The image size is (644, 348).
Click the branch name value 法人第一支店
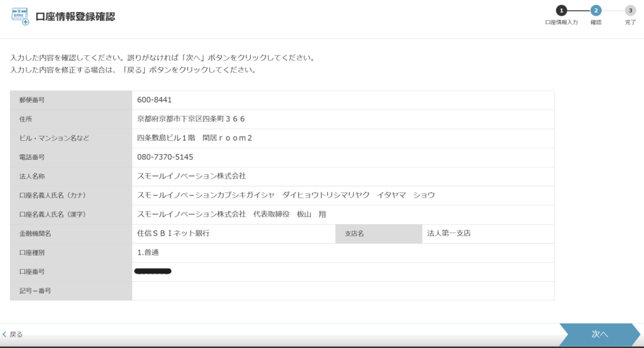point(448,233)
